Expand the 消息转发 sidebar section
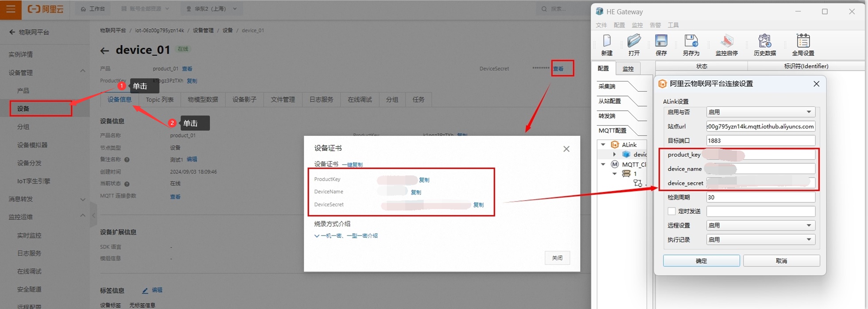 [83, 199]
